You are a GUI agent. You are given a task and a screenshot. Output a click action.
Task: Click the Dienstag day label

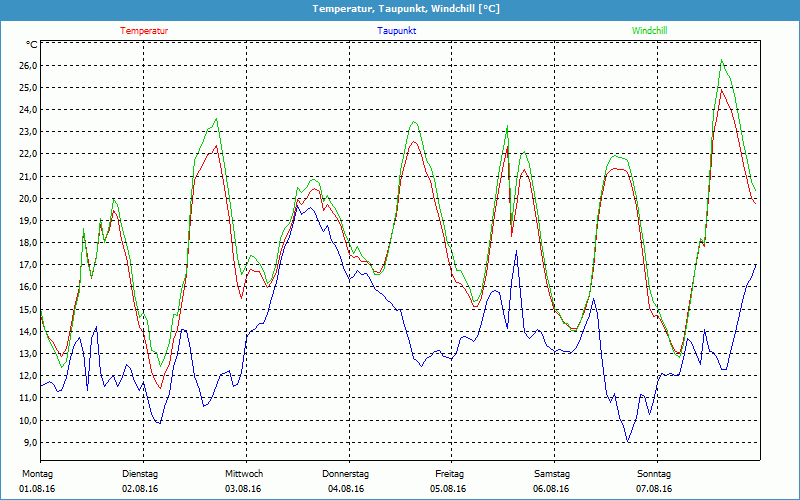point(140,474)
